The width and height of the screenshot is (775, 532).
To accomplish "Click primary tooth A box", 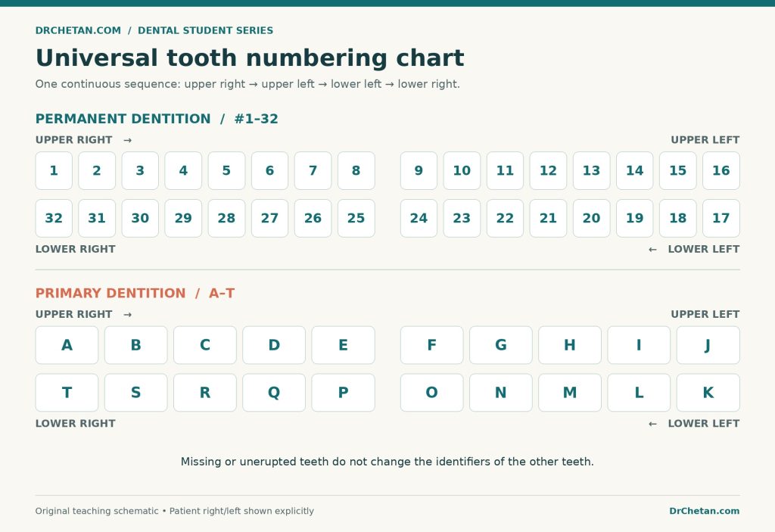I will pyautogui.click(x=67, y=345).
